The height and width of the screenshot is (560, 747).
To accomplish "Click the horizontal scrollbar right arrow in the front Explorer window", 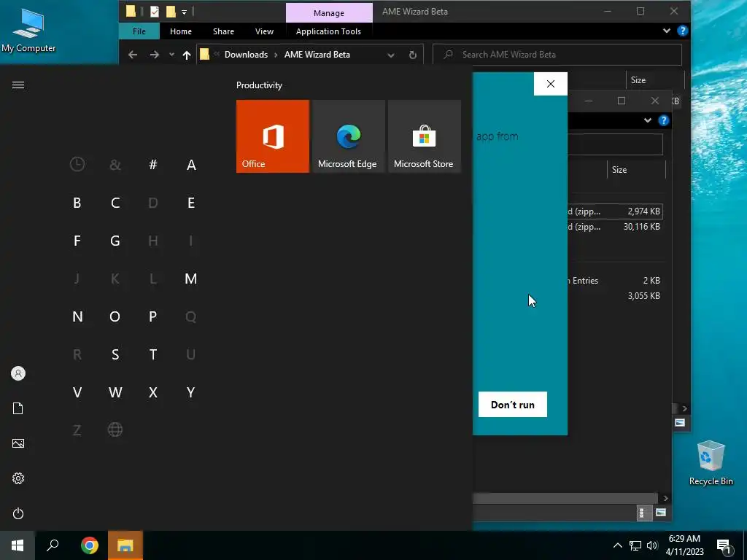I will (665, 498).
